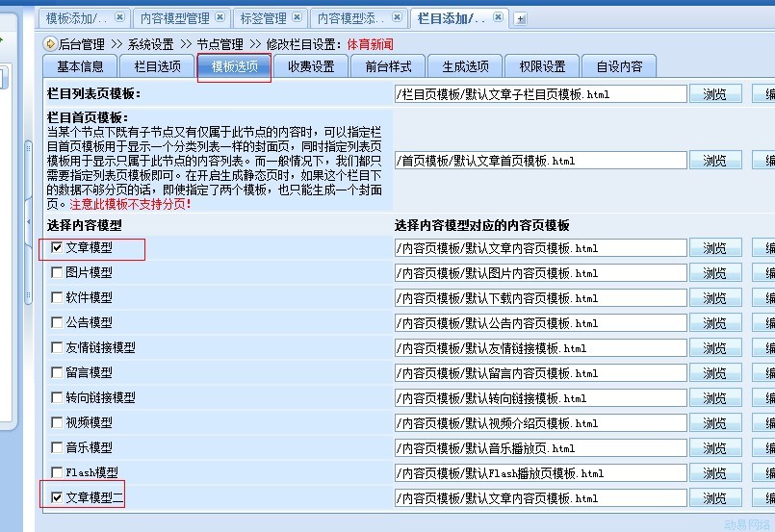
Task: Enable the 图片模型 checkbox
Action: click(x=57, y=272)
